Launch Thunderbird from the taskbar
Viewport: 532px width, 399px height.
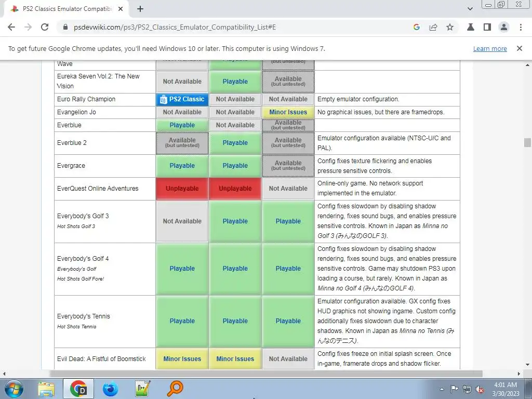110,389
